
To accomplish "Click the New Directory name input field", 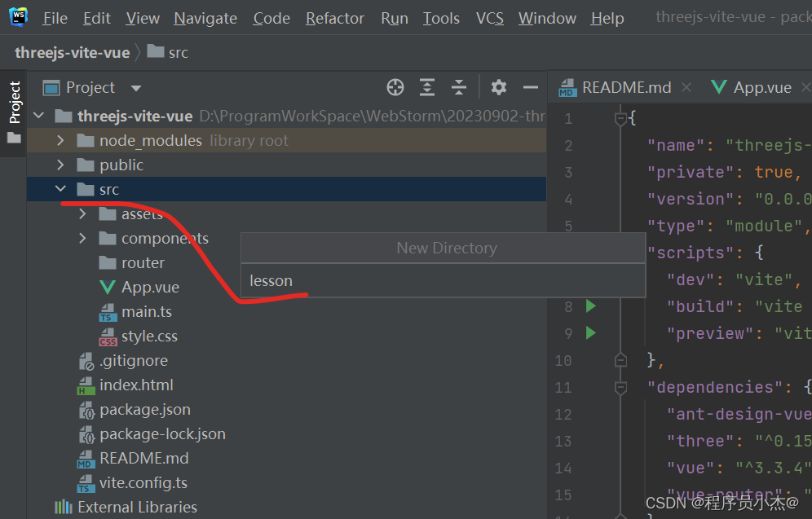I will point(444,280).
